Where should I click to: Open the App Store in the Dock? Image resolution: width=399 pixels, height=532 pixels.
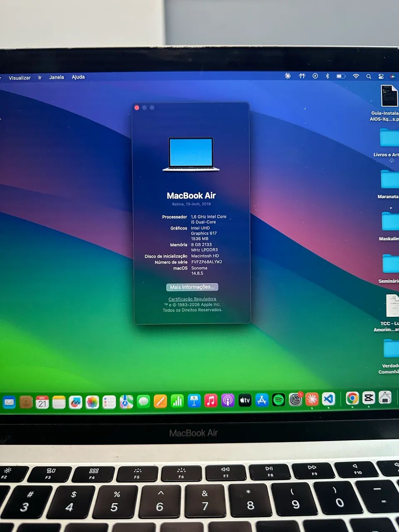tap(262, 400)
